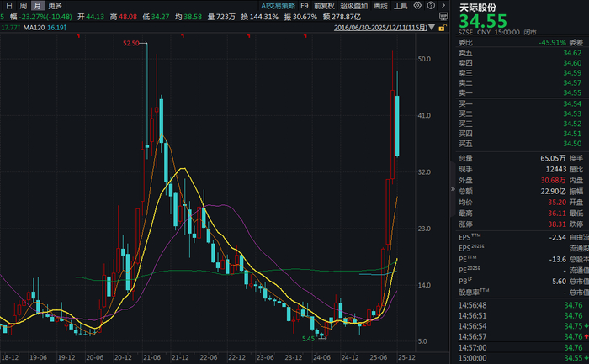The image size is (589, 364).
Task: Click the EPS TTM value -2.54
Action: 557,238
